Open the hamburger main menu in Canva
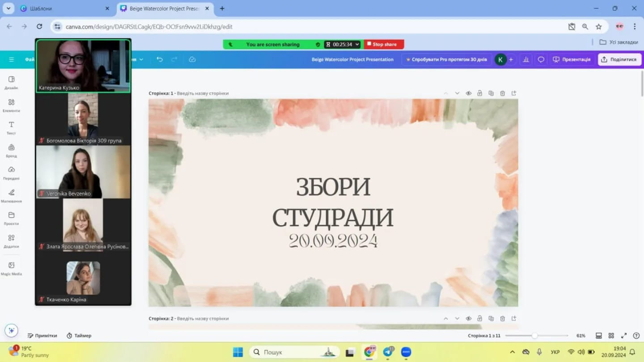The width and height of the screenshot is (644, 362). point(12,59)
